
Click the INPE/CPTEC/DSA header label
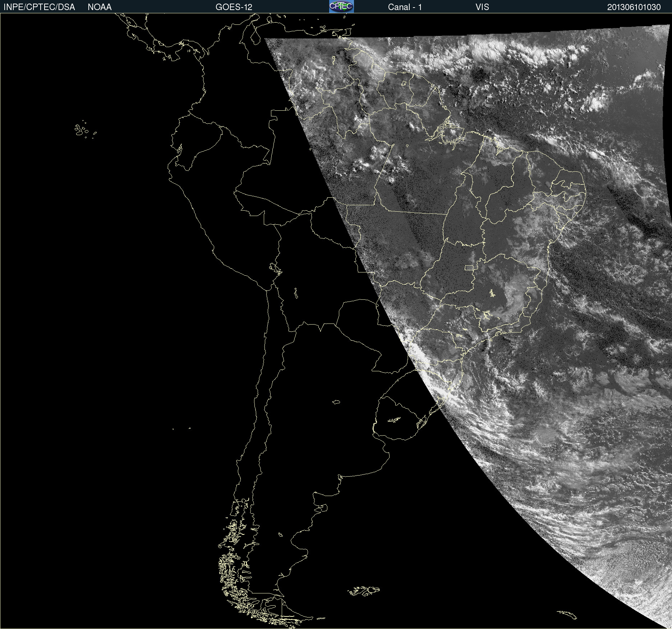point(39,7)
